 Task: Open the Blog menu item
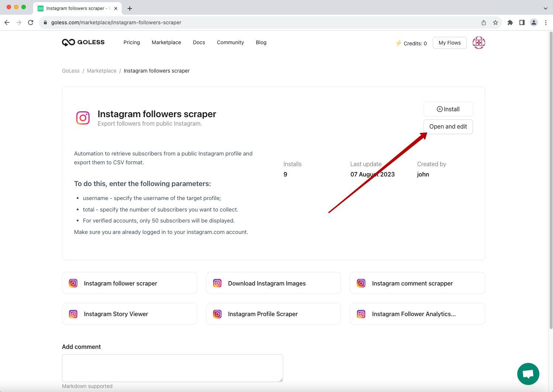tap(261, 42)
